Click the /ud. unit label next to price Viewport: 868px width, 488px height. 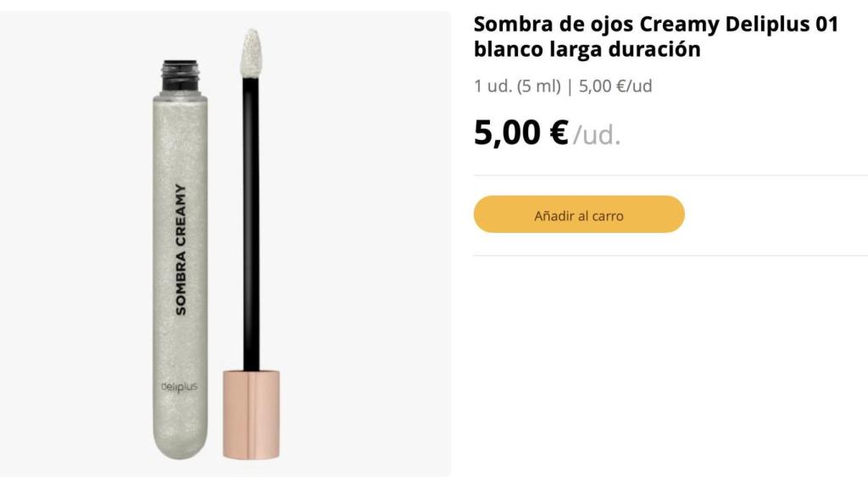pos(595,134)
